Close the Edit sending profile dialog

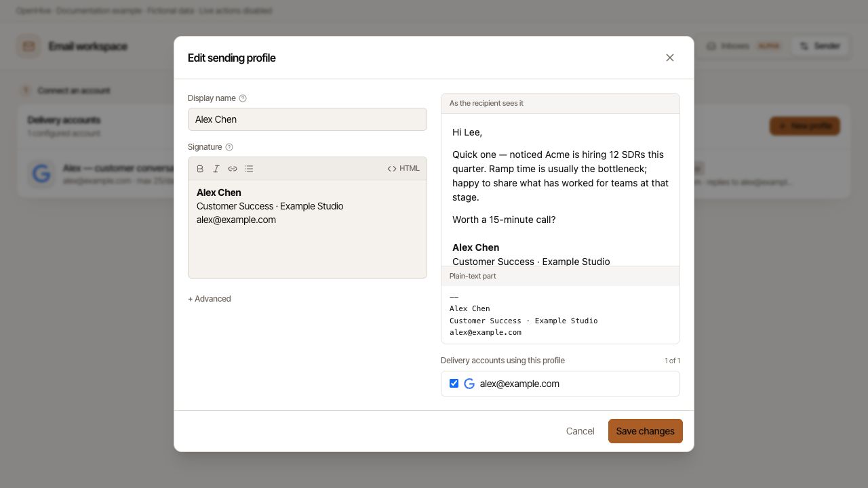click(x=670, y=58)
